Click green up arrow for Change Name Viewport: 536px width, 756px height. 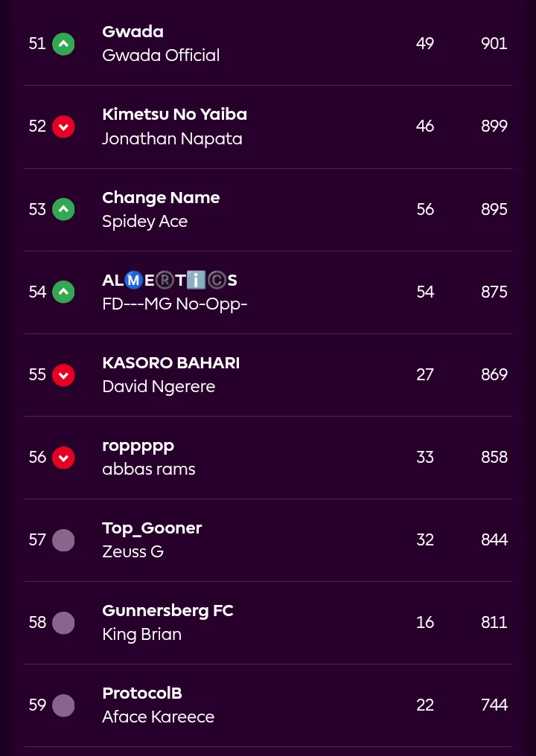(x=63, y=210)
